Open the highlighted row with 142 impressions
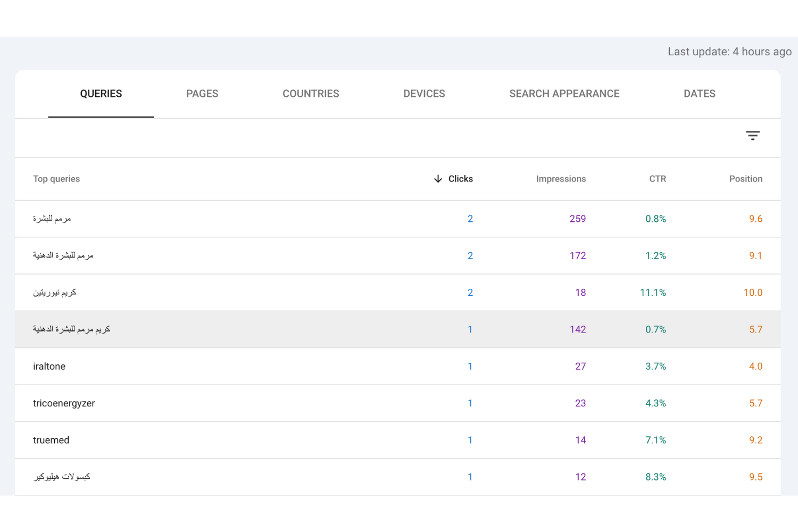 point(72,329)
